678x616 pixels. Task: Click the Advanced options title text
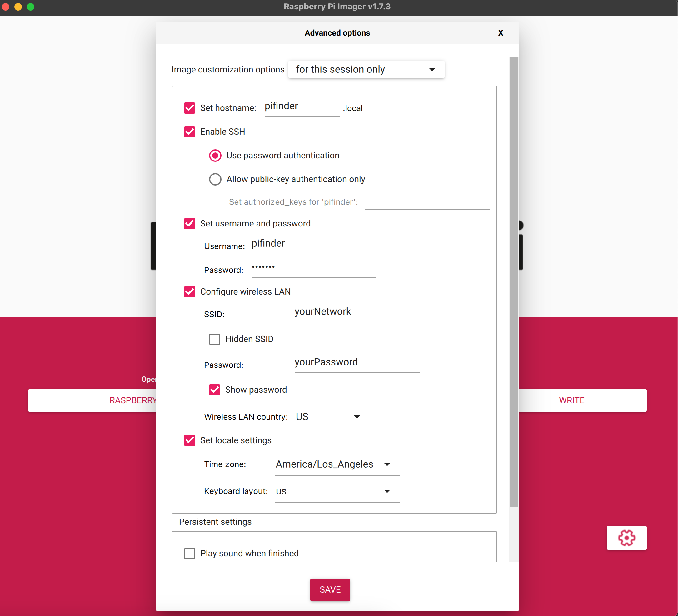click(x=337, y=33)
